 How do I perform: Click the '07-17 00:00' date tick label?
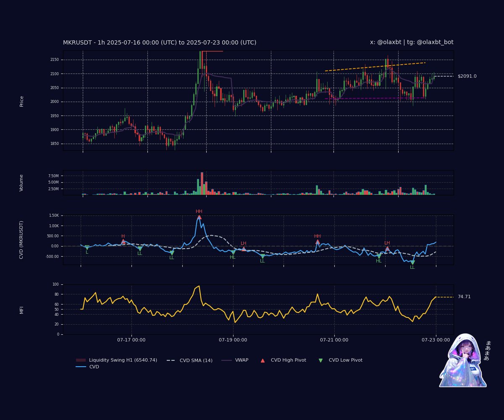(131, 340)
